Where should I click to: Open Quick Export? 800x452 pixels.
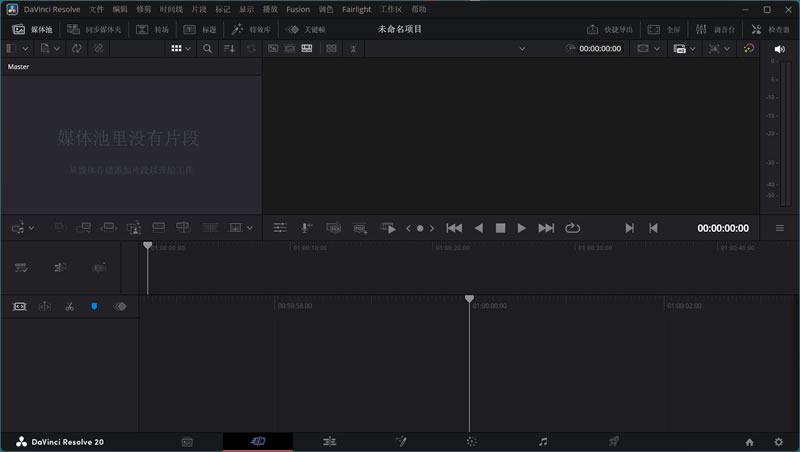tap(610, 30)
